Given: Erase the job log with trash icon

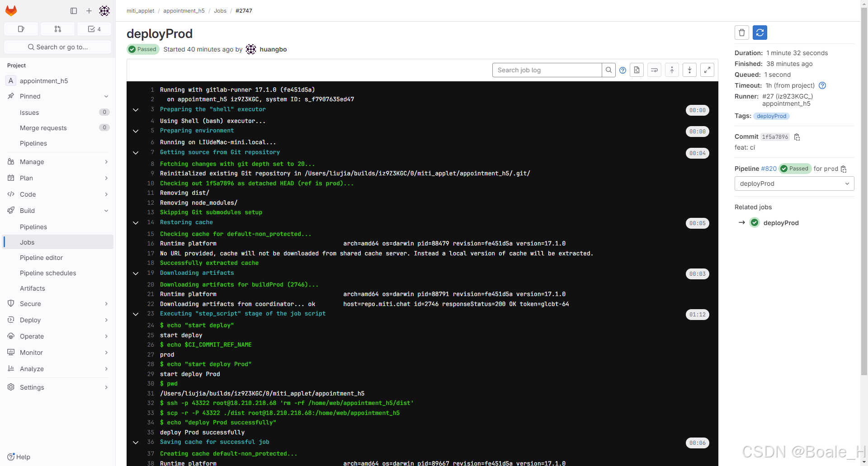Looking at the screenshot, I should pyautogui.click(x=742, y=33).
